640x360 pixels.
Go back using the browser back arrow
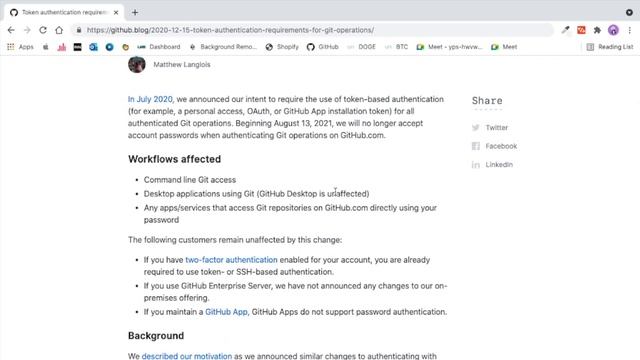(11, 30)
